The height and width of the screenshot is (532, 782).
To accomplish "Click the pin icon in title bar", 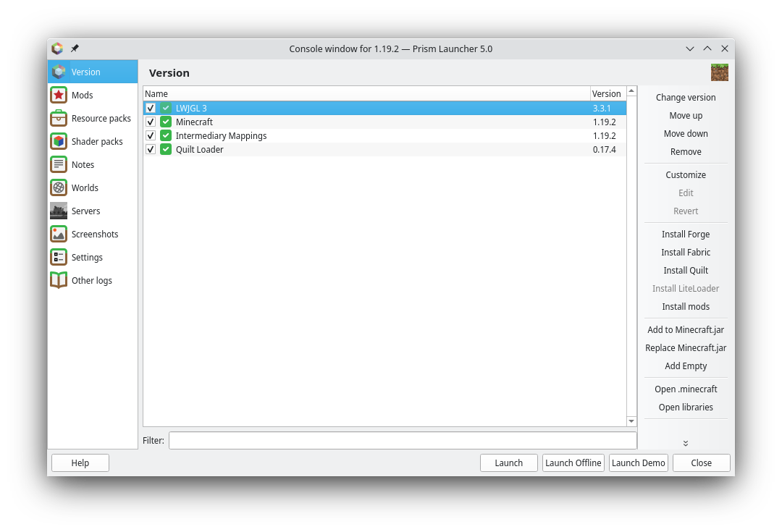I will [75, 48].
